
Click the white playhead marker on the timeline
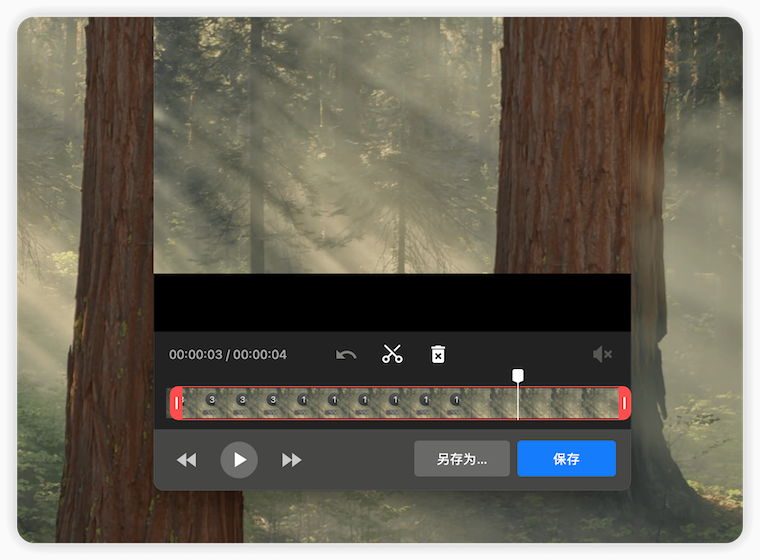[518, 376]
